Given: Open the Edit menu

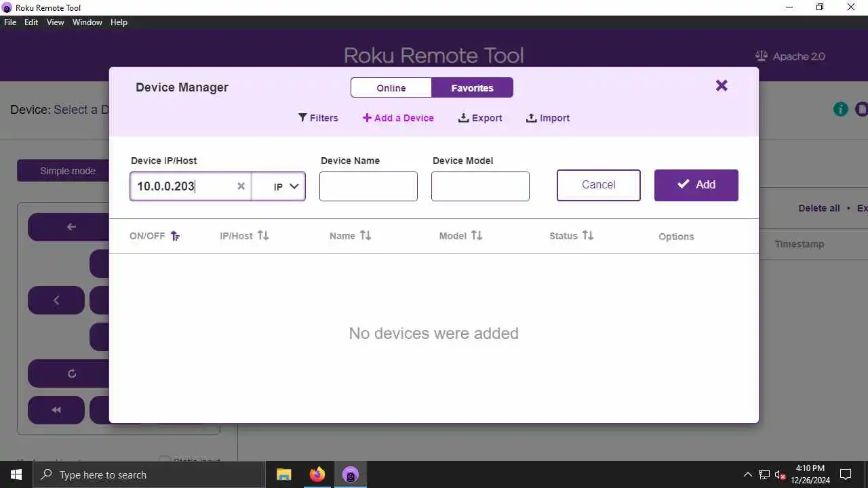Looking at the screenshot, I should [x=31, y=22].
